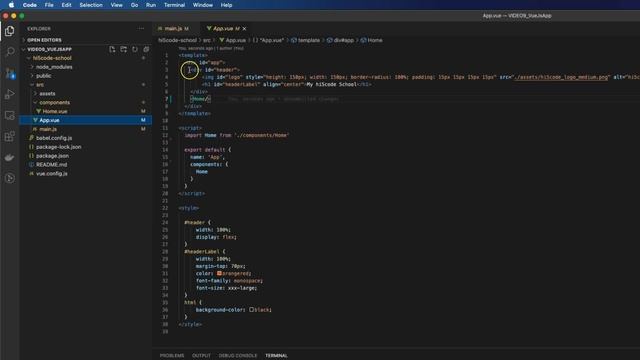
Task: Switch to the DEBUG CONSOLE panel tab
Action: click(x=238, y=356)
